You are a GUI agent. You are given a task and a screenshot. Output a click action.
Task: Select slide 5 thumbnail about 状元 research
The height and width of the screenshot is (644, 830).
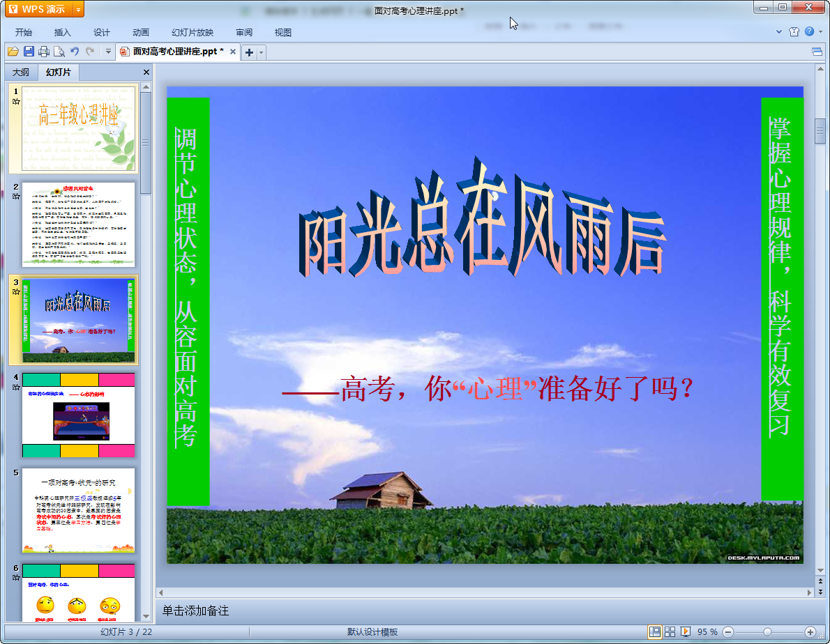(x=78, y=510)
